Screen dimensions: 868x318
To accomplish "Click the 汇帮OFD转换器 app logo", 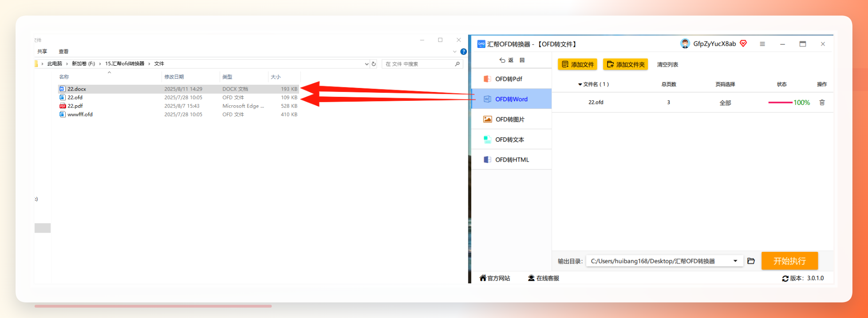I will click(x=481, y=44).
